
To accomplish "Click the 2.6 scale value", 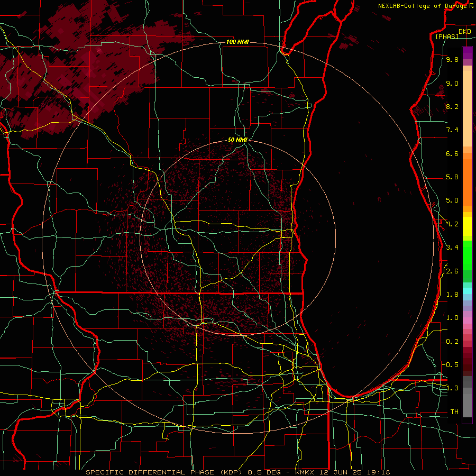I will click(452, 271).
